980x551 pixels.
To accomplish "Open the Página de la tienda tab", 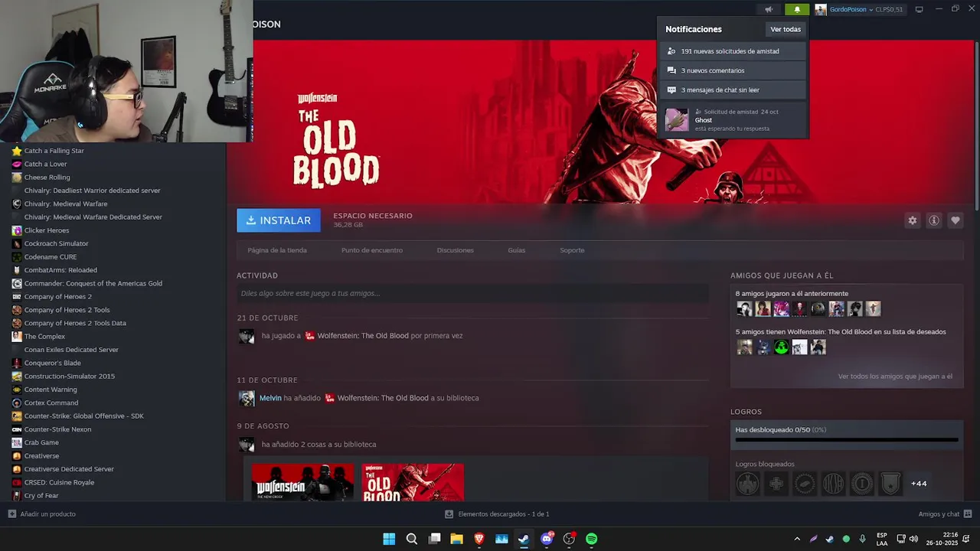I will pyautogui.click(x=277, y=250).
